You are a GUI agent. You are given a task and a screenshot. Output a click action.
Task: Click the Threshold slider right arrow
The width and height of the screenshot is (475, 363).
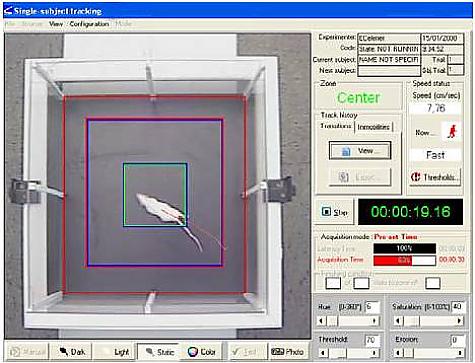click(x=375, y=352)
